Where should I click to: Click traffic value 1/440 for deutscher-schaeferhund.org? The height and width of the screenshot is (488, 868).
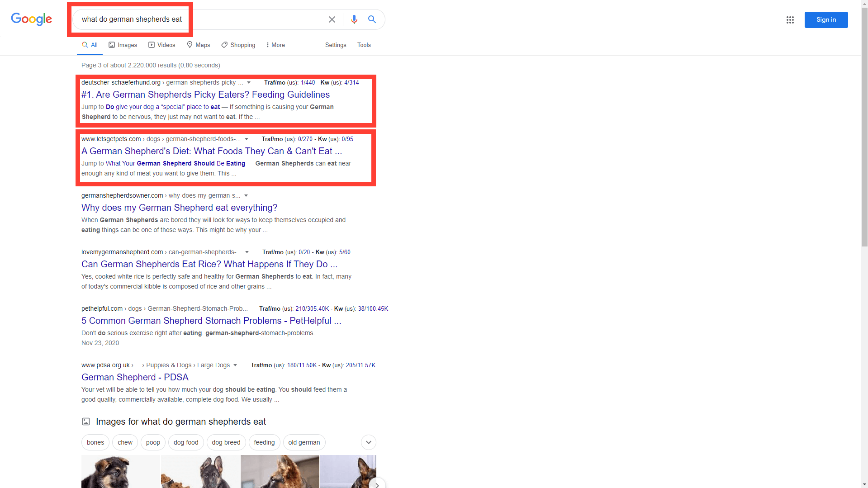[308, 83]
